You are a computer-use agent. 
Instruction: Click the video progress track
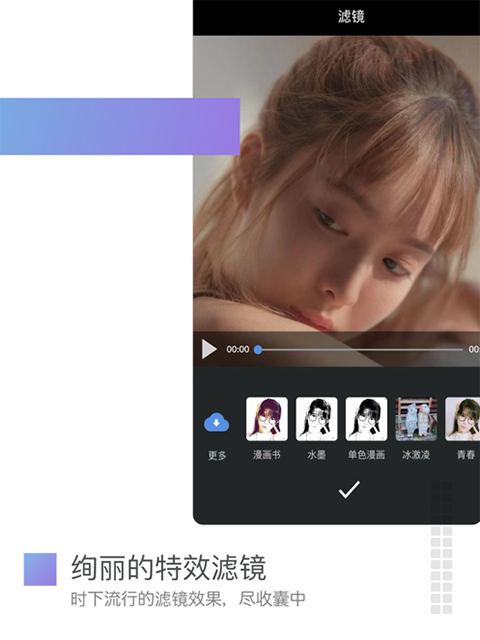(360, 349)
